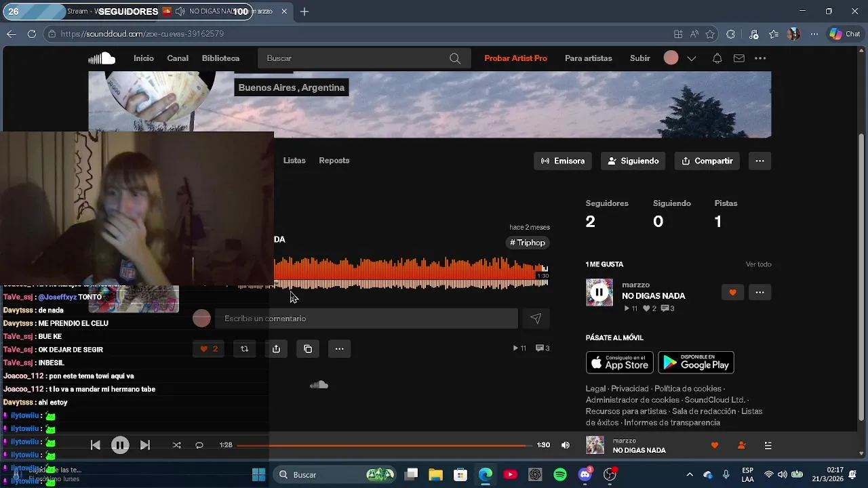The image size is (868, 488).
Task: Unlike NO DIGAS NADA in sidebar list
Action: 732,292
